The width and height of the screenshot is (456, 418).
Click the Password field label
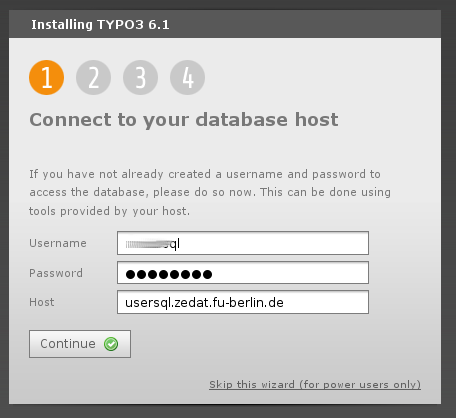coord(56,273)
